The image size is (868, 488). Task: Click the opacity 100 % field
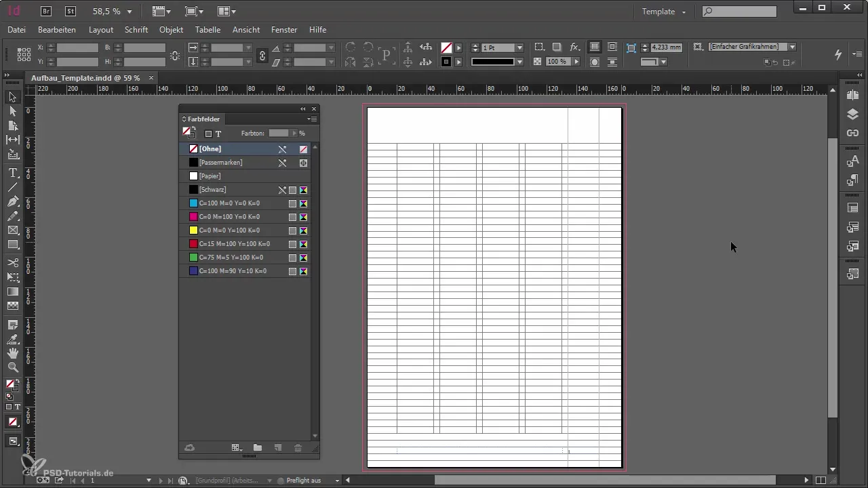(559, 62)
